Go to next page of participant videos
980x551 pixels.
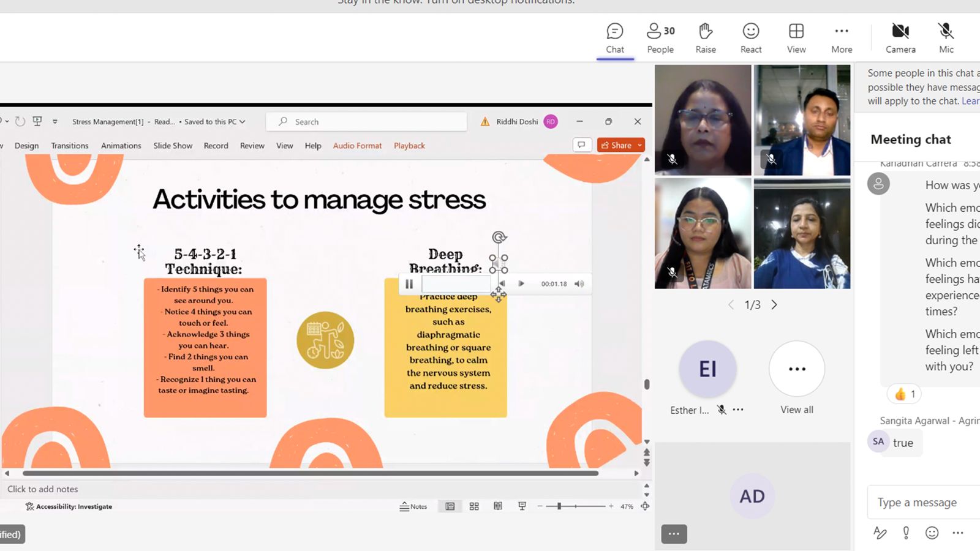pyautogui.click(x=774, y=305)
